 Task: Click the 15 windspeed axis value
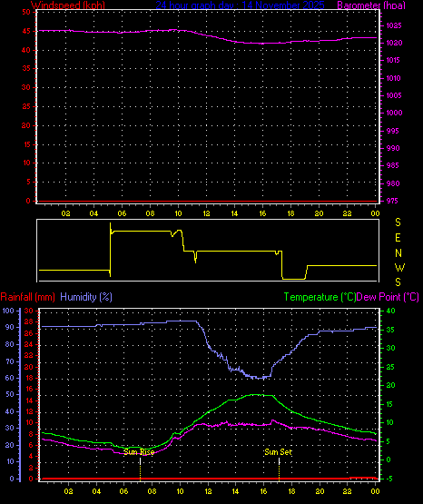click(27, 144)
